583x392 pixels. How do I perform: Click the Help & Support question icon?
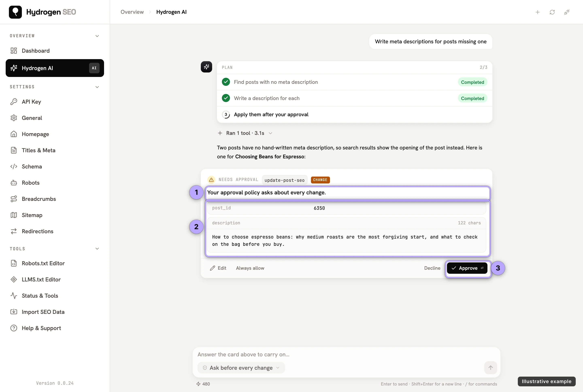[x=14, y=328]
